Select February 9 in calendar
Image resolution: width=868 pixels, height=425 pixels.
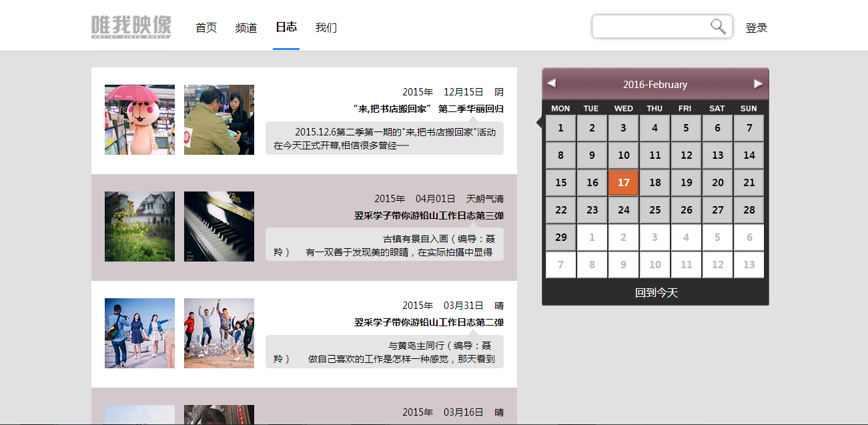click(592, 155)
